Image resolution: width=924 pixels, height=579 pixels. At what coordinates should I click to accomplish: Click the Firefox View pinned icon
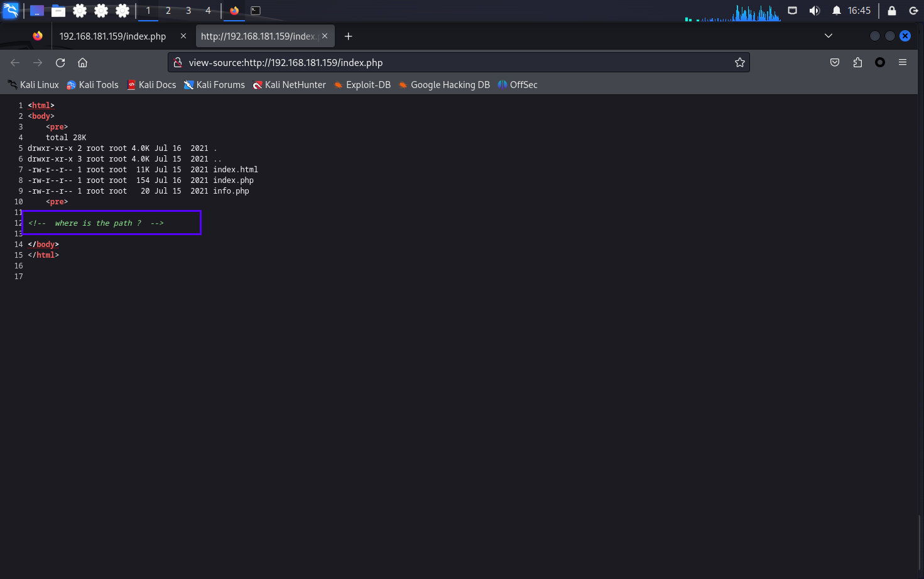[x=38, y=36]
